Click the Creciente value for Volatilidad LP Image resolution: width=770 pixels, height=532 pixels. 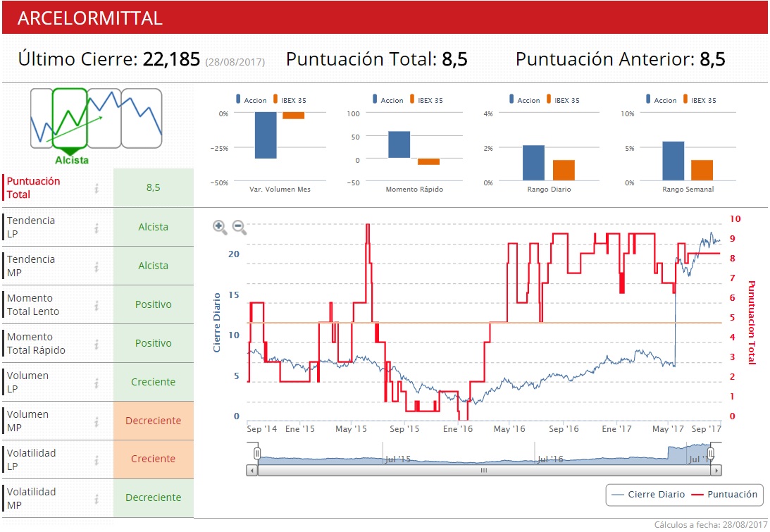(153, 459)
